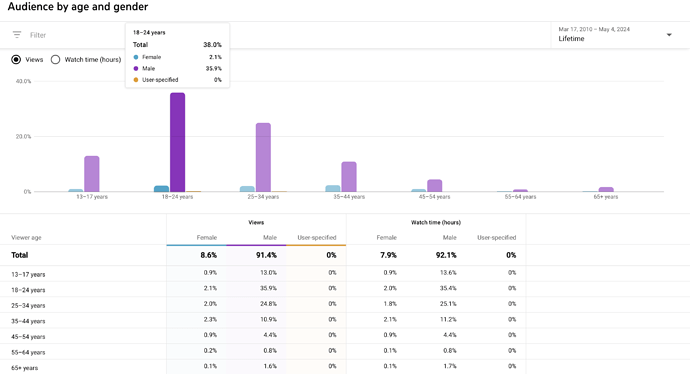Viewport: 690px width, 374px height.
Task: Click the orange User-specified legend dot
Action: click(136, 80)
